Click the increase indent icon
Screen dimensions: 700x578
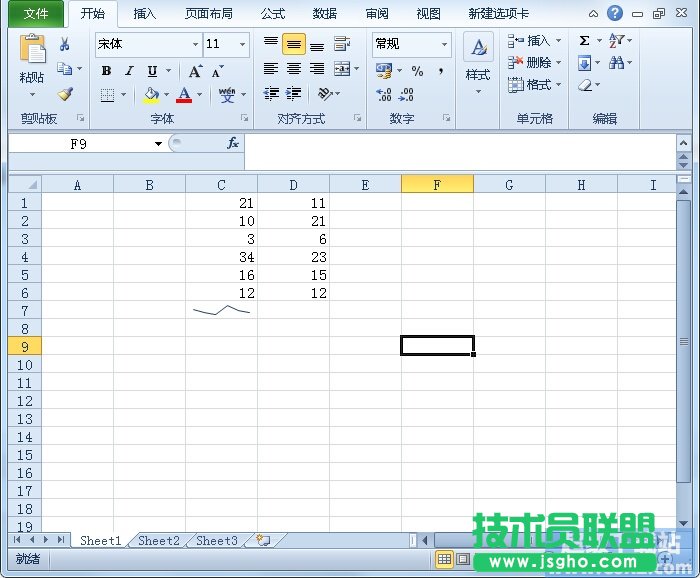(293, 94)
